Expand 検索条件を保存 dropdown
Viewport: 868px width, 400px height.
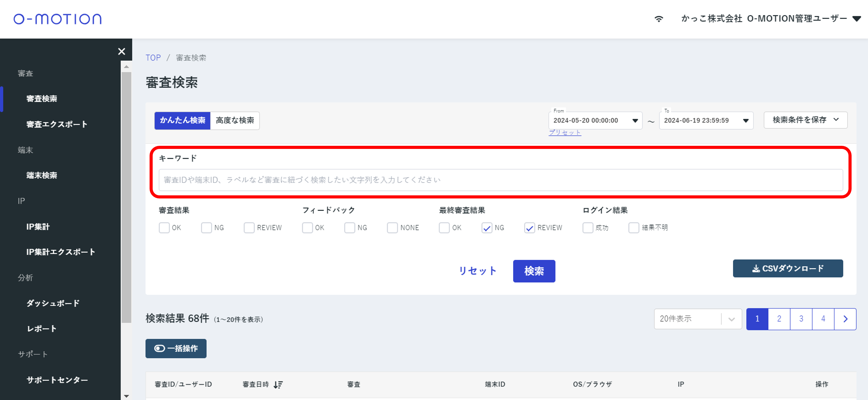(x=805, y=120)
